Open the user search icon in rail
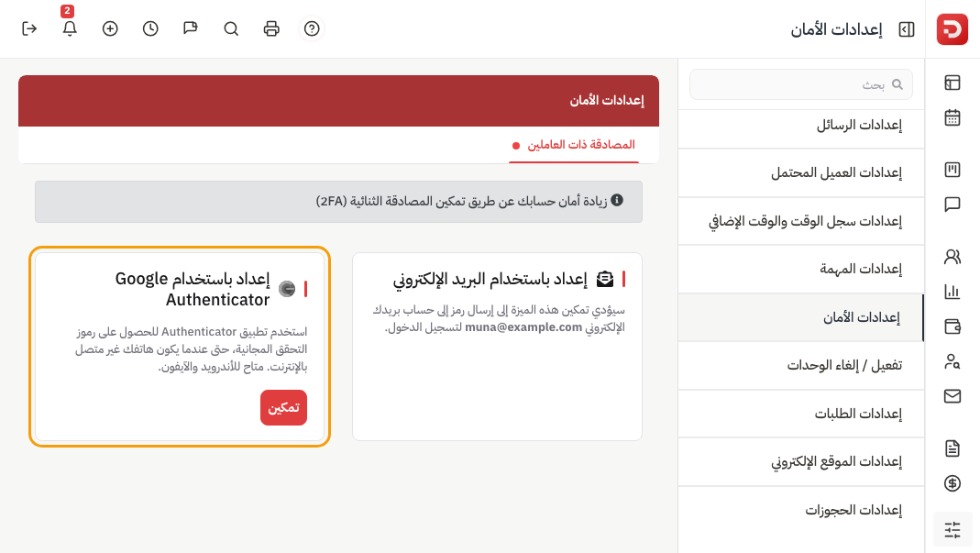 click(952, 361)
